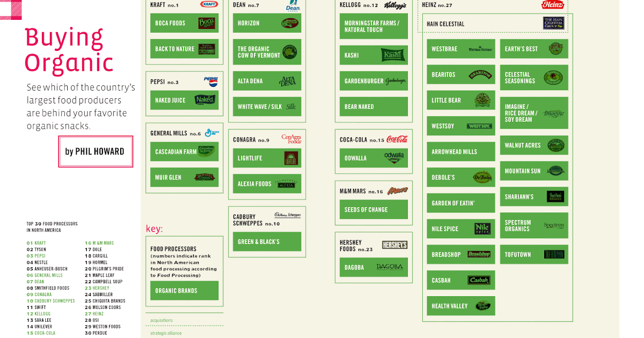This screenshot has width=644, height=338.
Task: Click the 'acquisitions' legend label
Action: pos(162,320)
